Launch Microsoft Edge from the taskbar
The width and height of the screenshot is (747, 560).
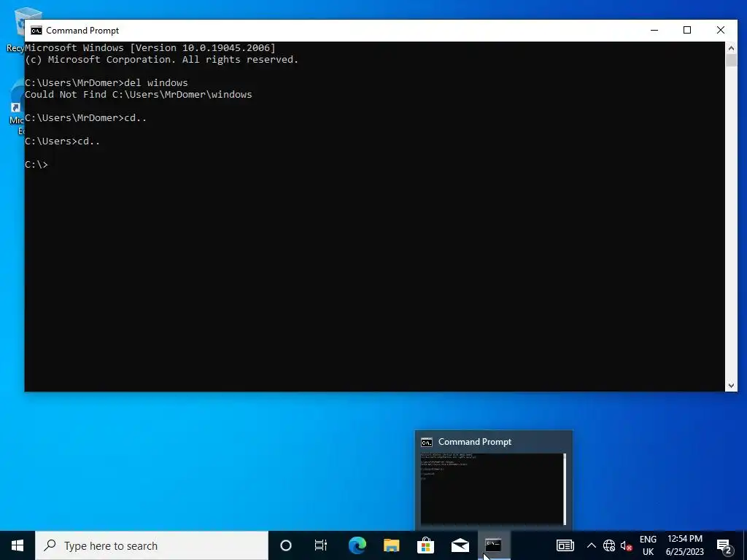[357, 545]
